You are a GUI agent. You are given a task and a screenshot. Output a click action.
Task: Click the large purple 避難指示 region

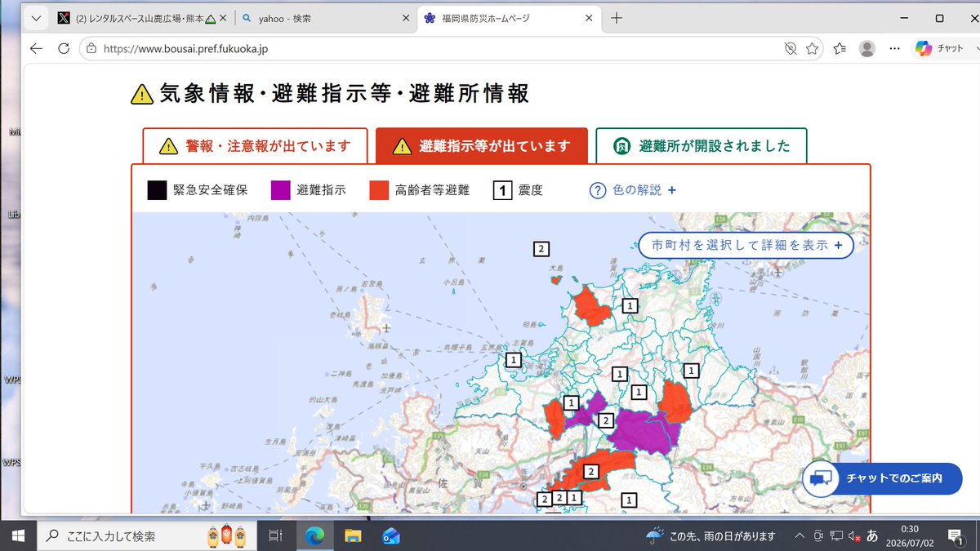coord(645,431)
